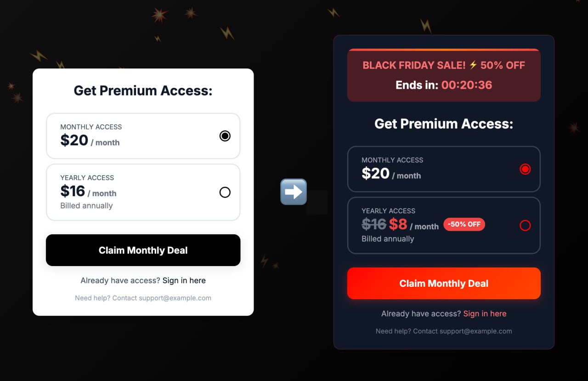Click the blue right arrow icon

294,192
